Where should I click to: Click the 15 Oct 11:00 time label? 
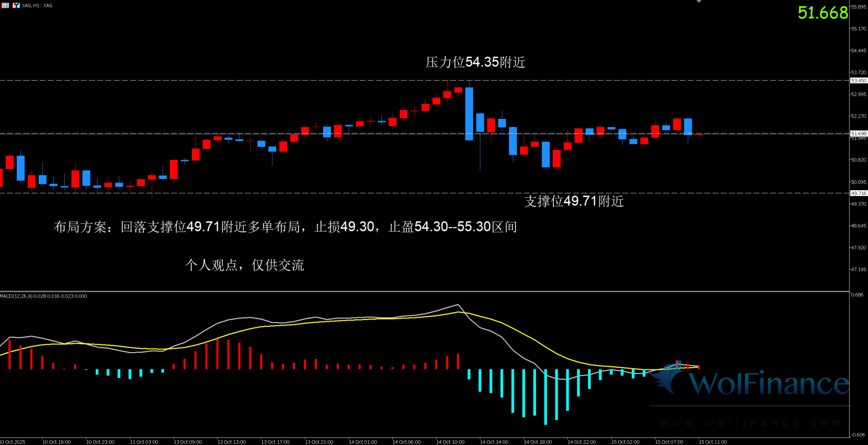[713, 442]
